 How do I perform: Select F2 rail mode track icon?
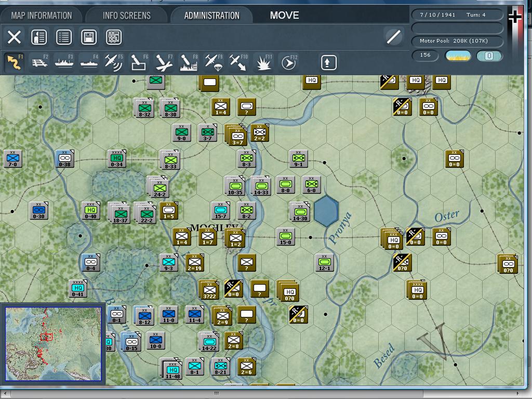point(39,62)
